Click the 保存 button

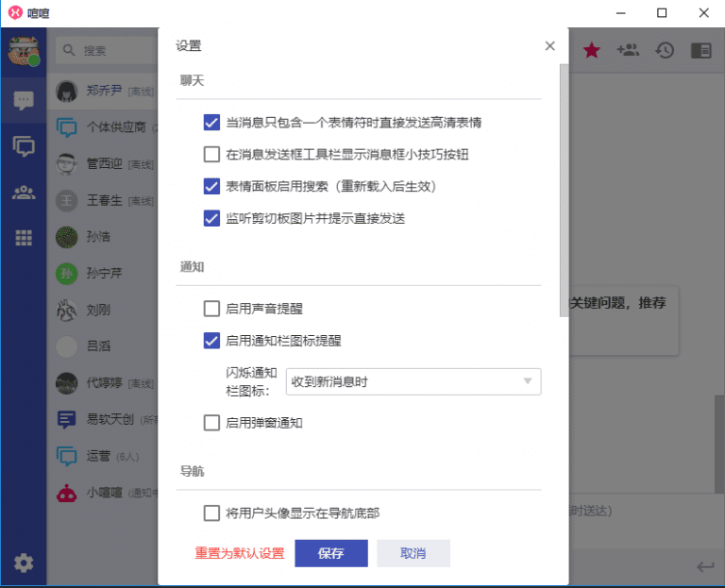click(x=330, y=553)
